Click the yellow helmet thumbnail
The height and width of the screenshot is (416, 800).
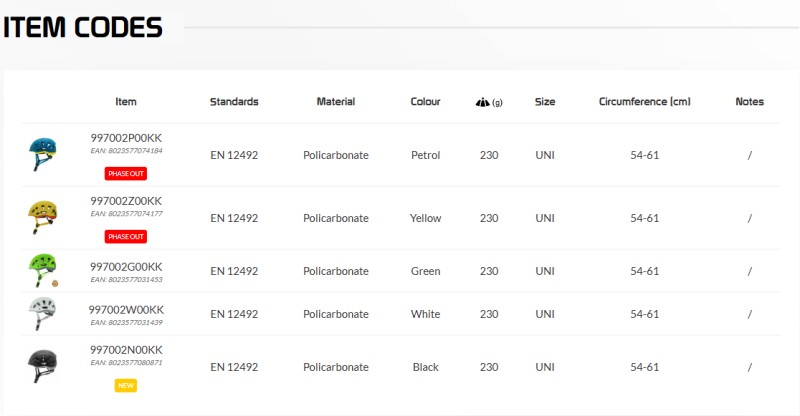[43, 217]
